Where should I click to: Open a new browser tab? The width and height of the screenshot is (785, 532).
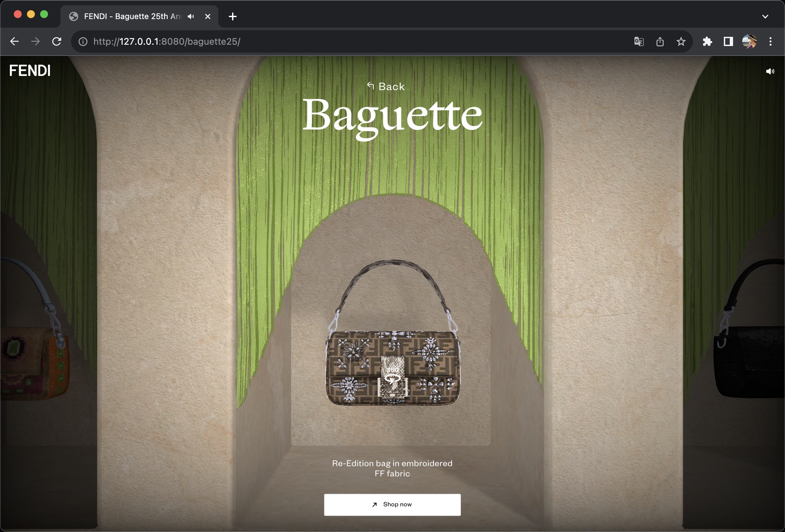coord(232,16)
